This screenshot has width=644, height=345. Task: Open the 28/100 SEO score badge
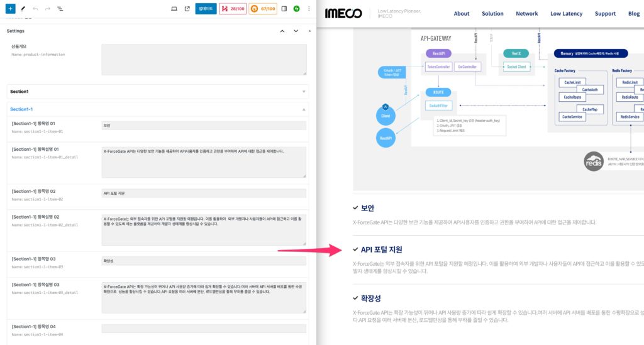tap(233, 9)
